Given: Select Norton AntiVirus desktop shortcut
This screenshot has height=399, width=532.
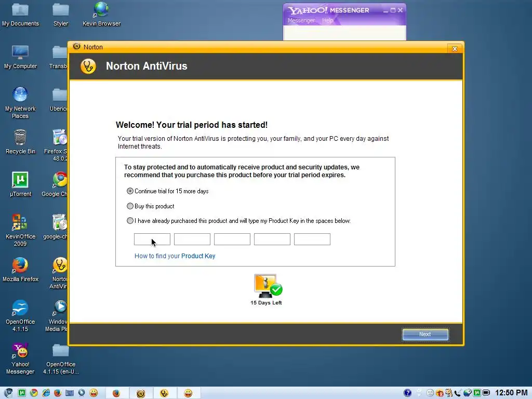Looking at the screenshot, I should [60, 273].
